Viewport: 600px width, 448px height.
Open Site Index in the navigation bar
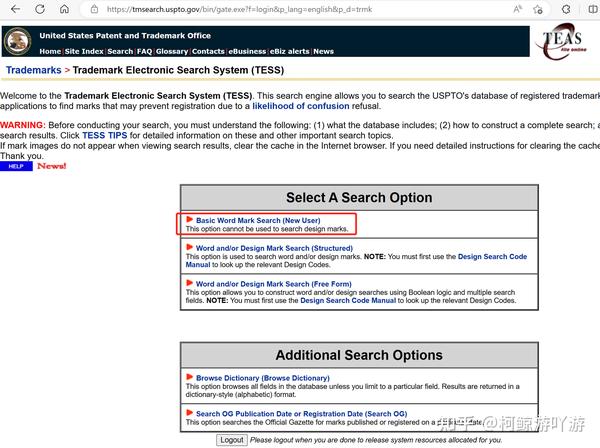pos(84,51)
